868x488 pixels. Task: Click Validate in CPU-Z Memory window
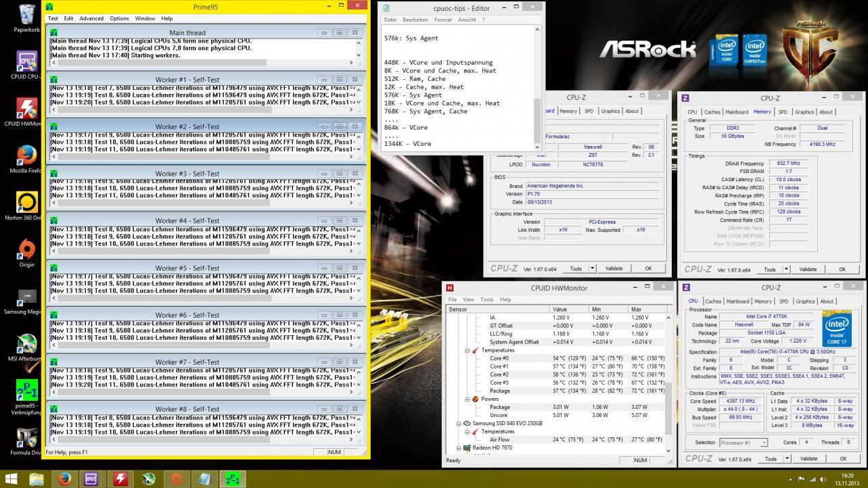coord(808,269)
